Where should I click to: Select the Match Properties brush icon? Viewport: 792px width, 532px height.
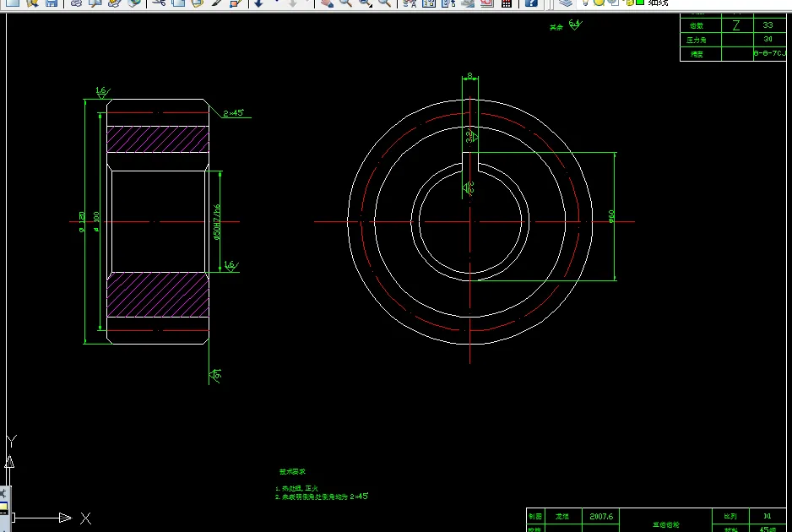coord(217,3)
